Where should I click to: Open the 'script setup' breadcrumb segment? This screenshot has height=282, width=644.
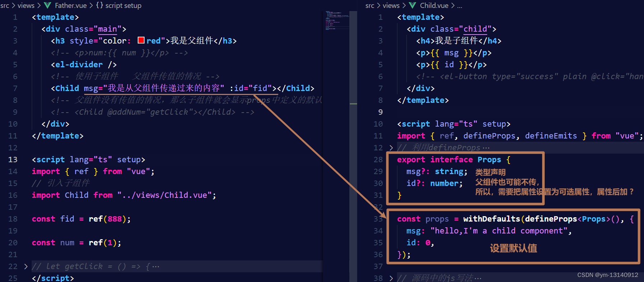[123, 5]
